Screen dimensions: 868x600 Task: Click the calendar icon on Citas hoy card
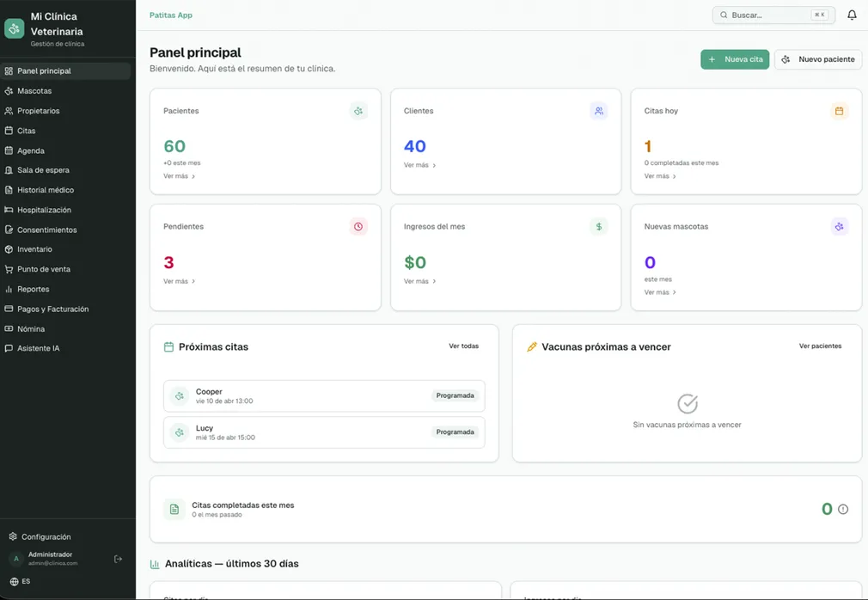click(x=839, y=110)
